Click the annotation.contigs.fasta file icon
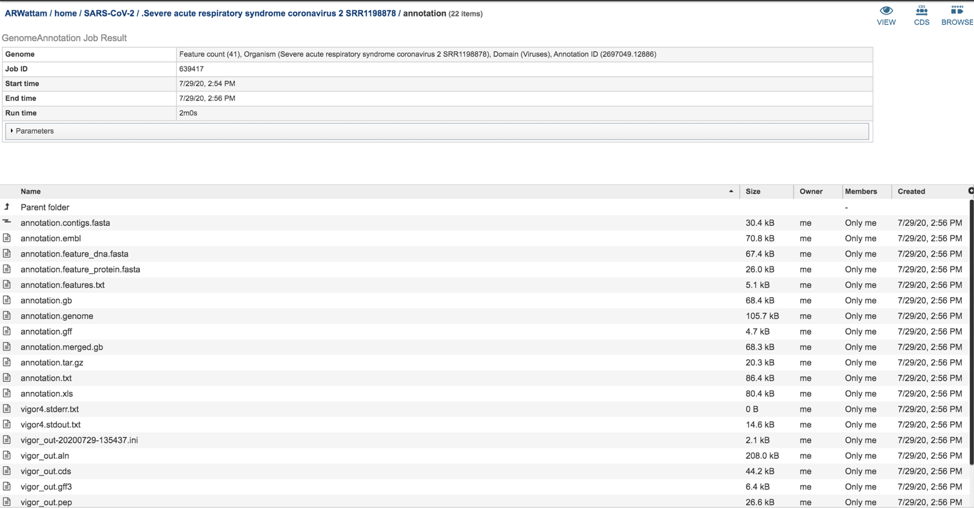Image resolution: width=974 pixels, height=508 pixels. 7,222
